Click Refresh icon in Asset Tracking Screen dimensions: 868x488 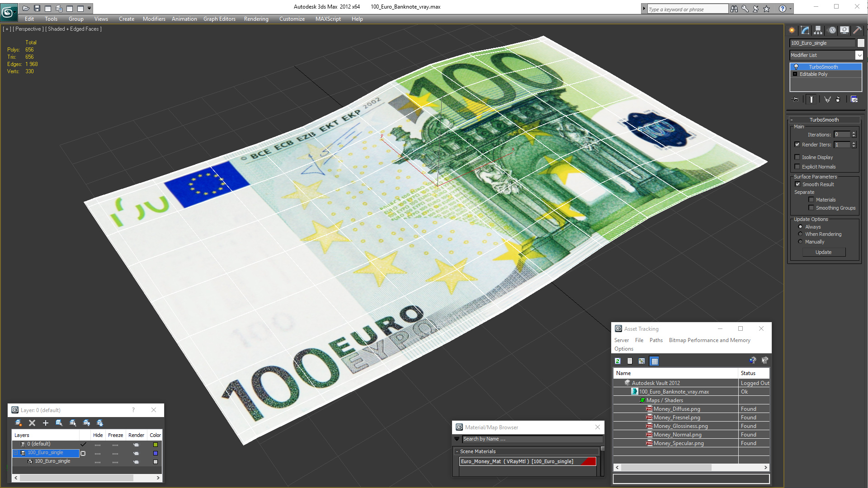coord(618,361)
